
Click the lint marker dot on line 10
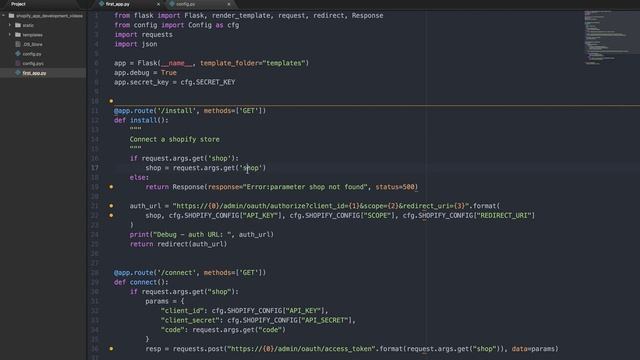click(111, 101)
